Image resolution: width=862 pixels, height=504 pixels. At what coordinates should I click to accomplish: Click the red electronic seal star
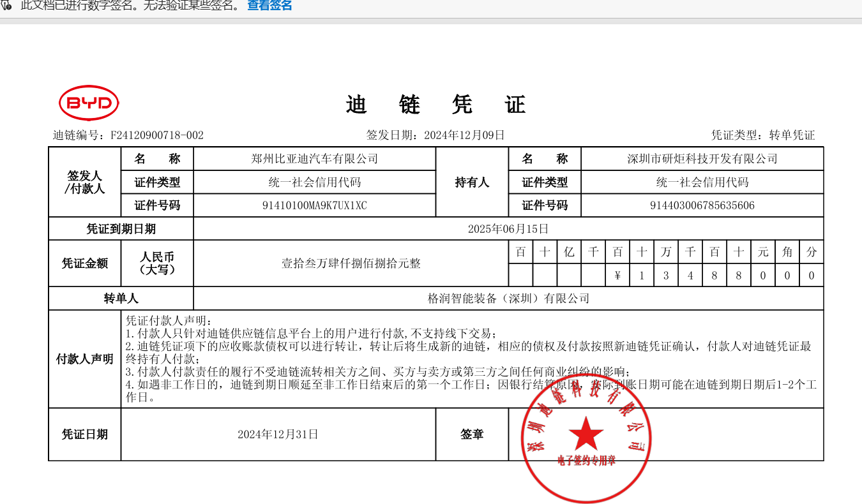click(586, 434)
